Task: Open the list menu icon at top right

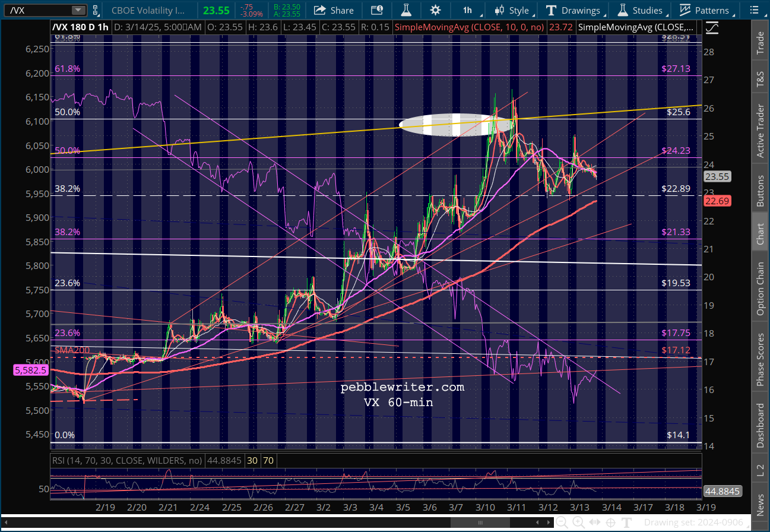Action: 753,10
